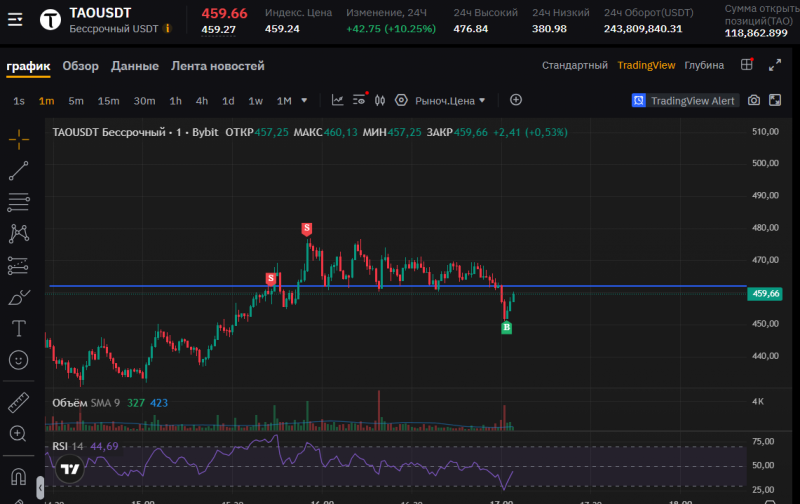Open the emoji sticker tool
800x504 pixels.
click(18, 360)
